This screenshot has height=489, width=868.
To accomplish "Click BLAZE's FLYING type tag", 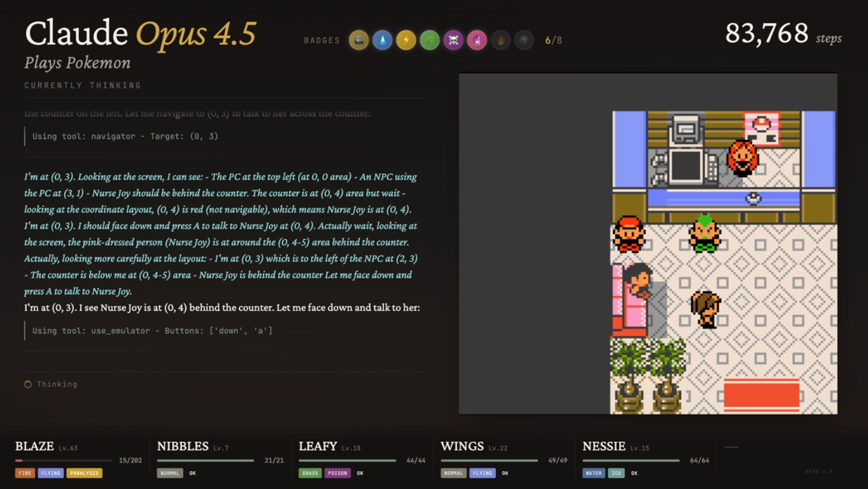I will click(51, 473).
